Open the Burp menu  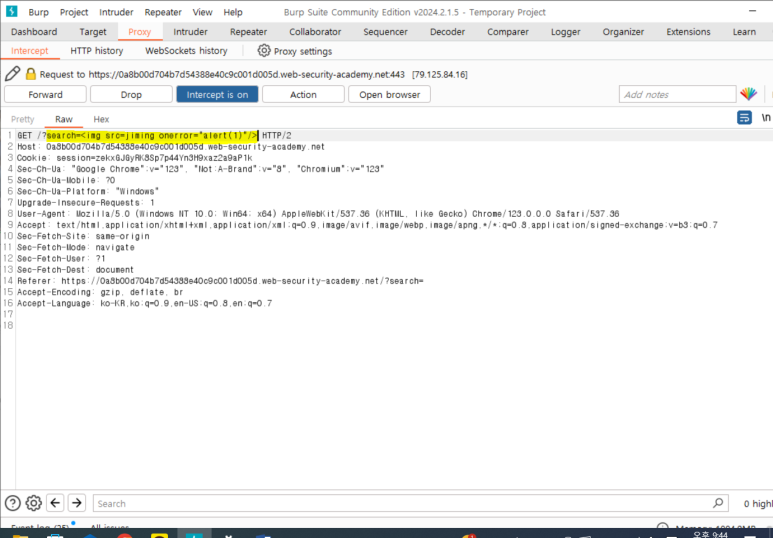[x=38, y=12]
